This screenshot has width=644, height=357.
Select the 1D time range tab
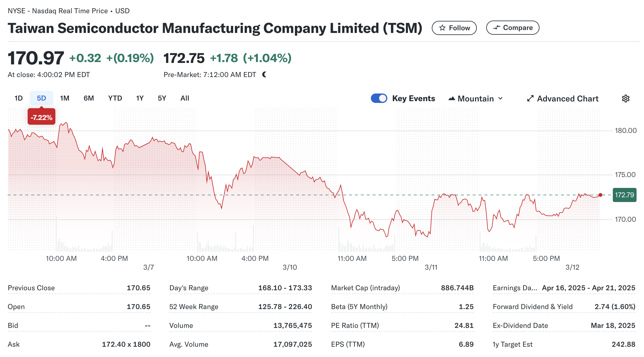click(19, 98)
